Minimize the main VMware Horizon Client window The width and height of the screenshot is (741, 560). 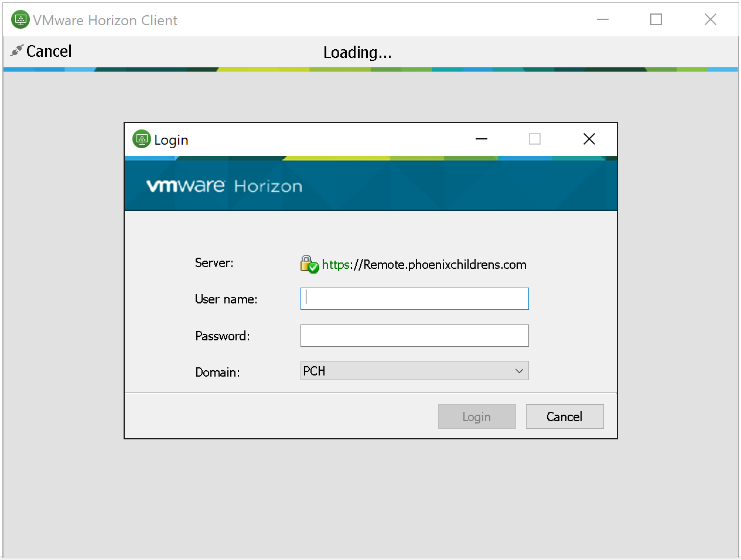click(x=603, y=20)
